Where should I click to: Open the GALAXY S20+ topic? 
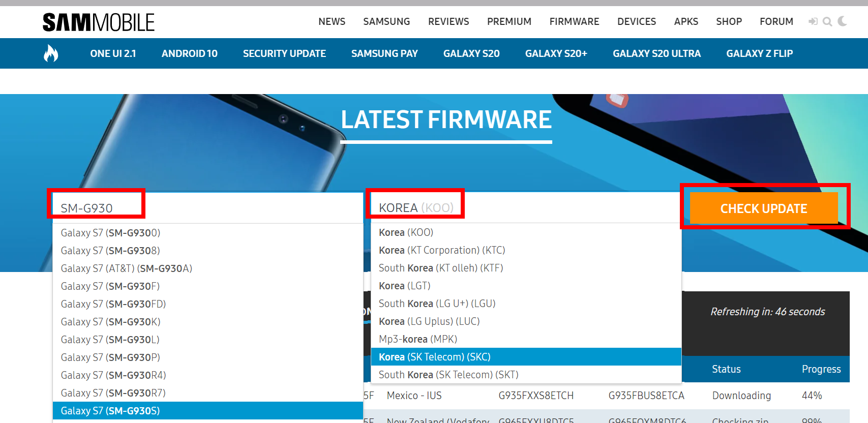[x=556, y=53]
